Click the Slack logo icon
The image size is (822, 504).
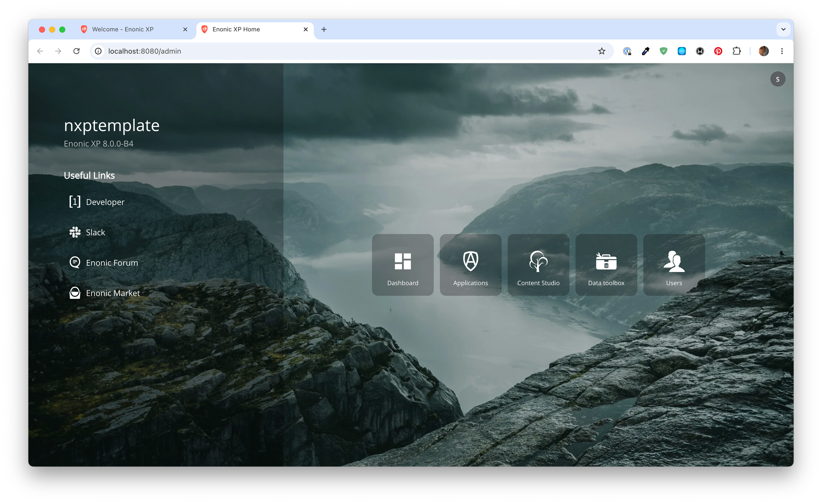tap(75, 232)
